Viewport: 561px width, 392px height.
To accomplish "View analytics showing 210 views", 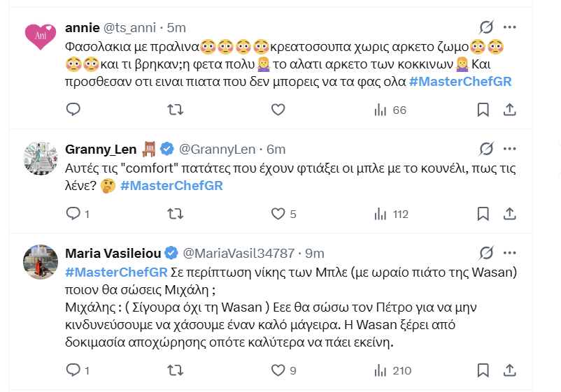I will click(392, 370).
